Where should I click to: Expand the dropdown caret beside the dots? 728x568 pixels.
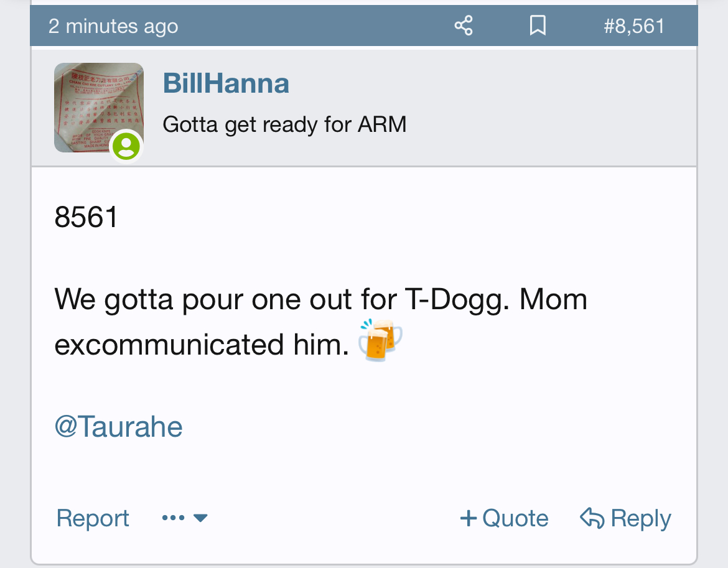[x=200, y=518]
